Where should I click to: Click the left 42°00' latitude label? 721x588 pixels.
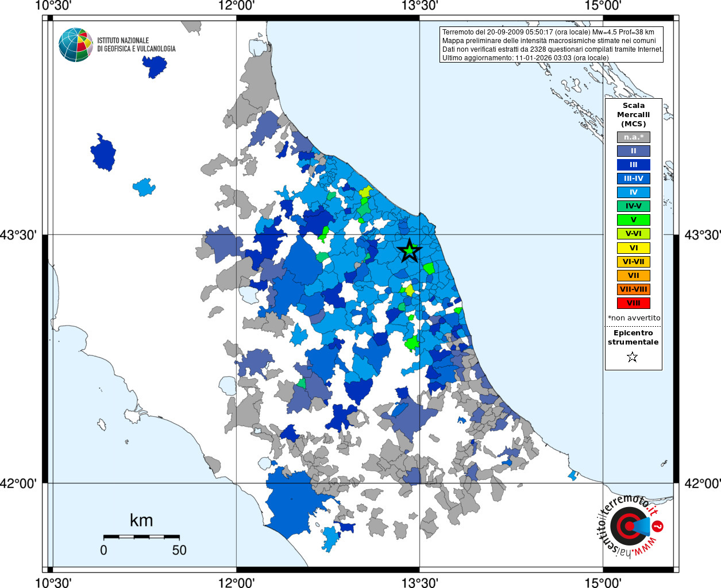point(18,483)
